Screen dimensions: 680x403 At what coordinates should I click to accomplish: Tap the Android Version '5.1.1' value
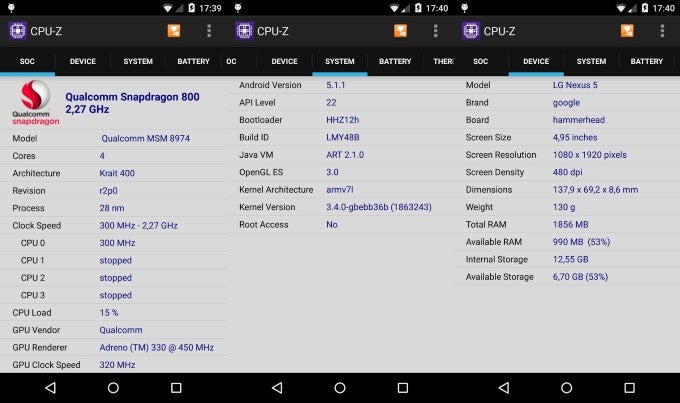336,85
